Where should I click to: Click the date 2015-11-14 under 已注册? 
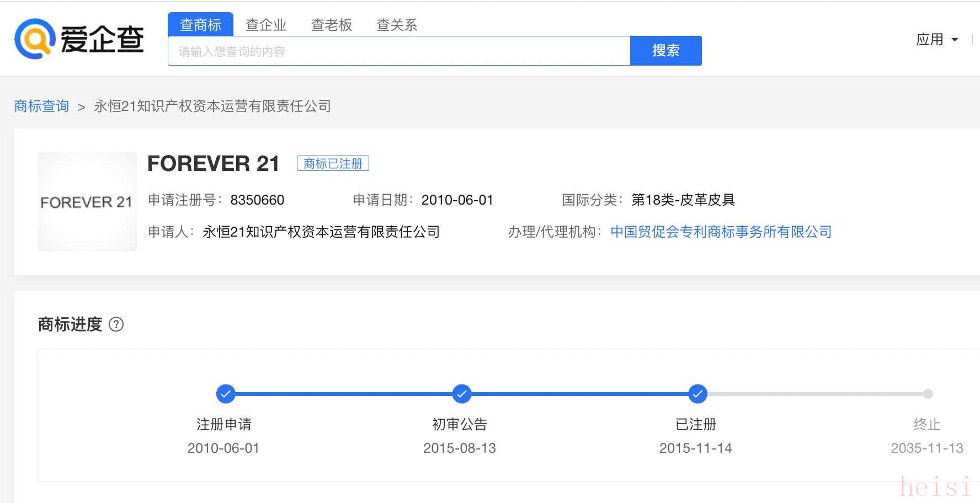(696, 448)
